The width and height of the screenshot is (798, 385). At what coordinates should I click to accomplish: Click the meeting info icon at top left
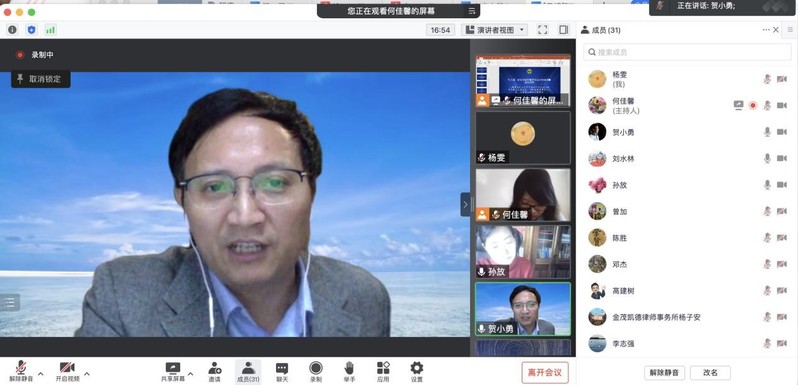click(12, 30)
